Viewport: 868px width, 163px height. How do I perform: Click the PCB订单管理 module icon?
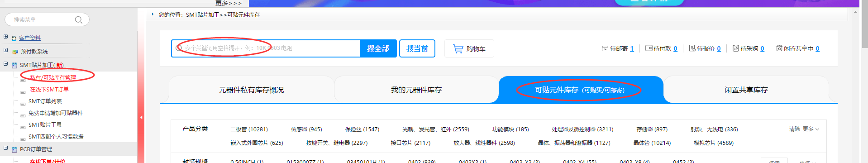pos(14,149)
